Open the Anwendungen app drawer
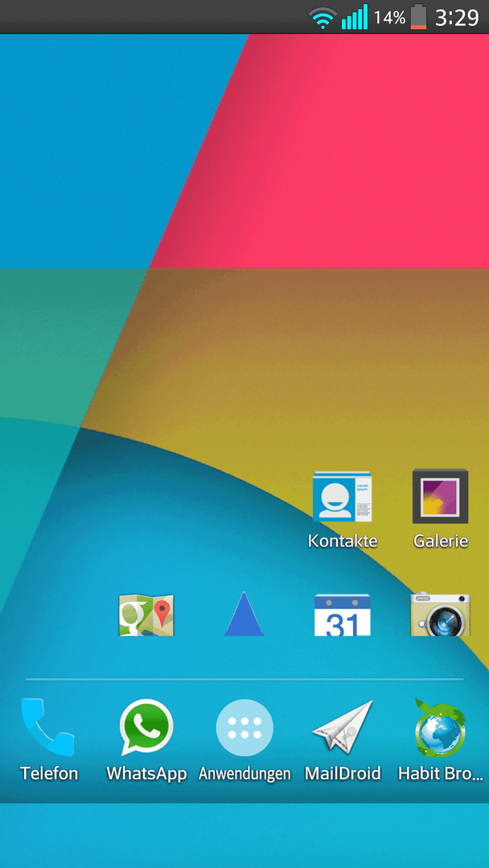Screen dimensions: 489x868 click(x=244, y=727)
